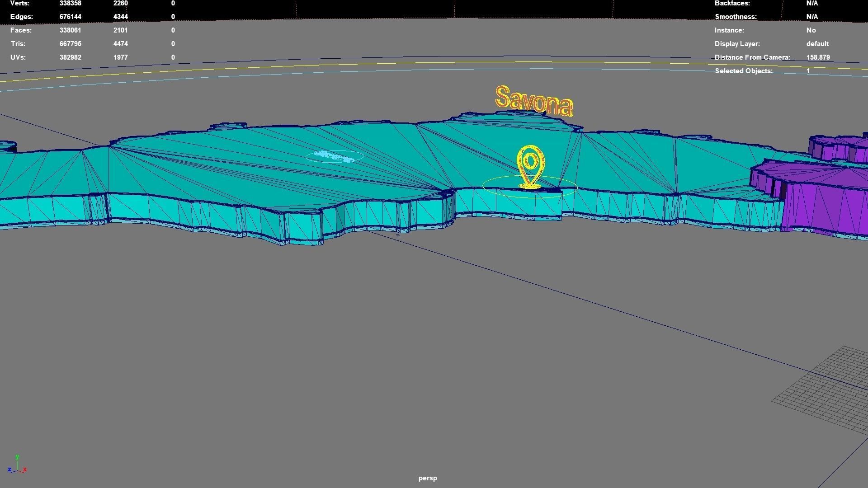Viewport: 868px width, 488px height.
Task: Click the UVs count 382982
Action: click(70, 57)
